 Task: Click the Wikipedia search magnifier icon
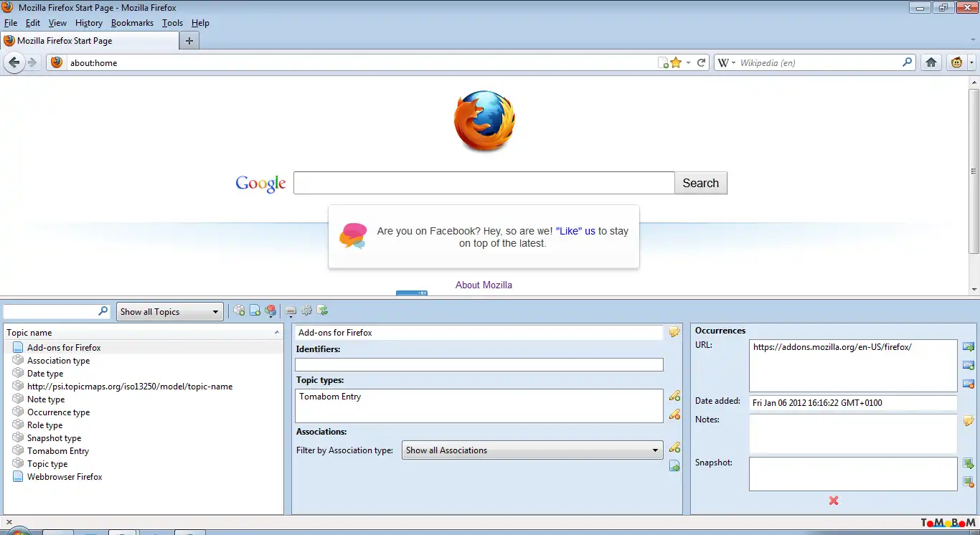[x=908, y=62]
